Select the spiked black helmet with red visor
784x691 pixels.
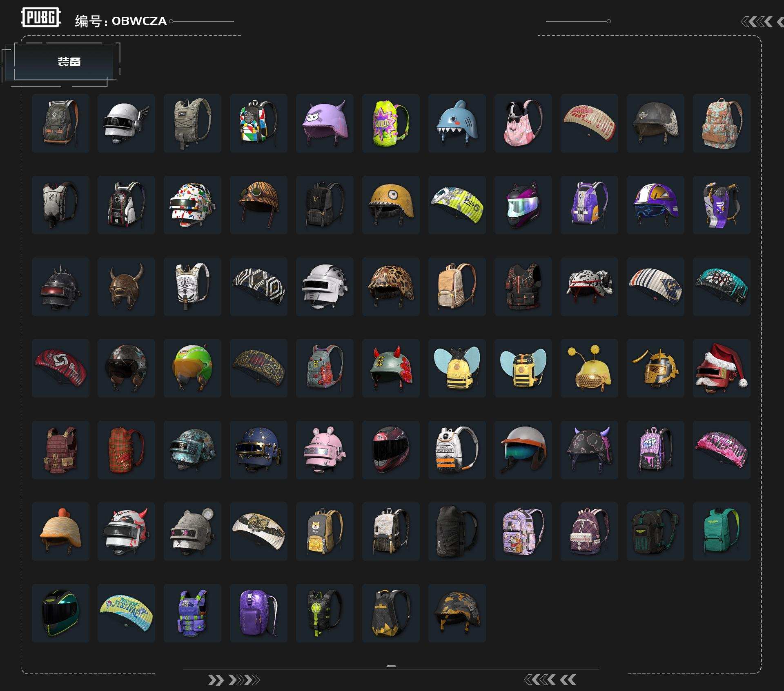click(x=60, y=287)
